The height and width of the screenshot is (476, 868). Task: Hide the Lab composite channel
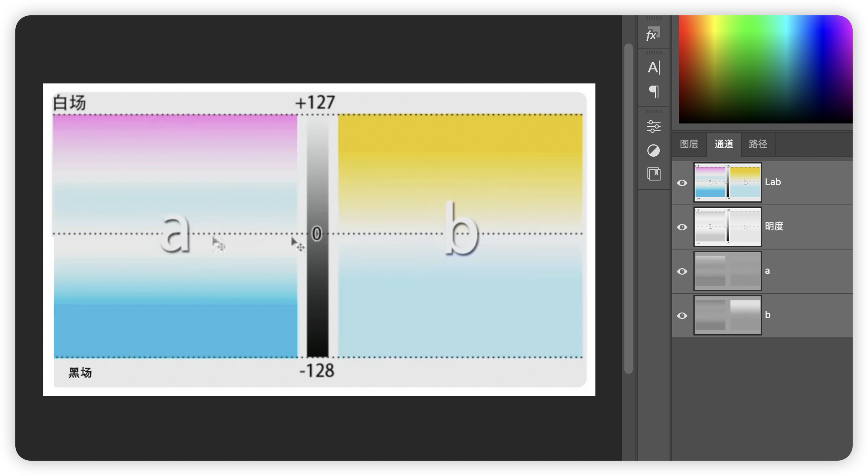(x=682, y=183)
